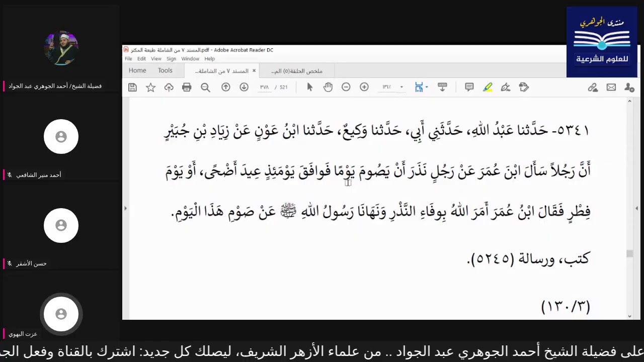Select the المسند ٧ من الشاملة document tab
The image size is (644, 362).
[221, 71]
